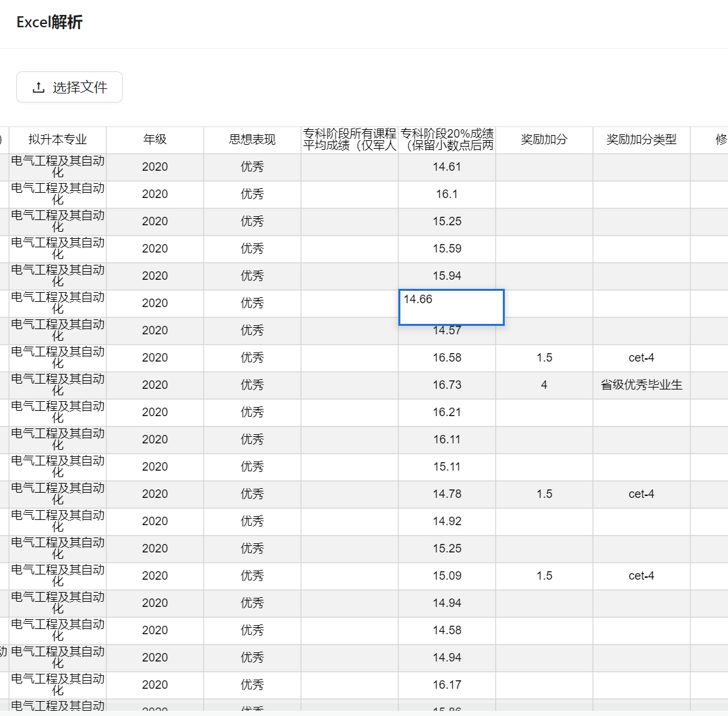Screen dimensions: 728x716
Task: Select the 1.5 bonus cell in the 15.09 row
Action: coord(544,576)
